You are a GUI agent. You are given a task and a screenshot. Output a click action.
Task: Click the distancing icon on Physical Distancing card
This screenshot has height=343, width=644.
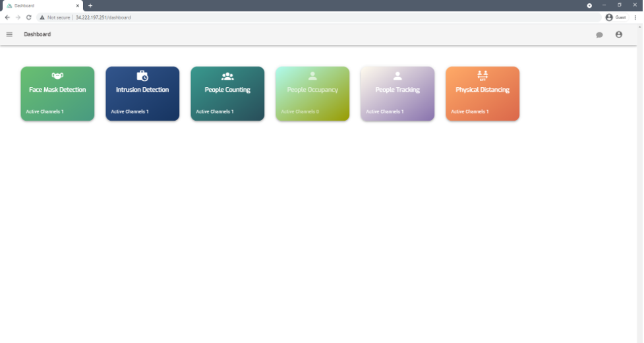pos(483,76)
